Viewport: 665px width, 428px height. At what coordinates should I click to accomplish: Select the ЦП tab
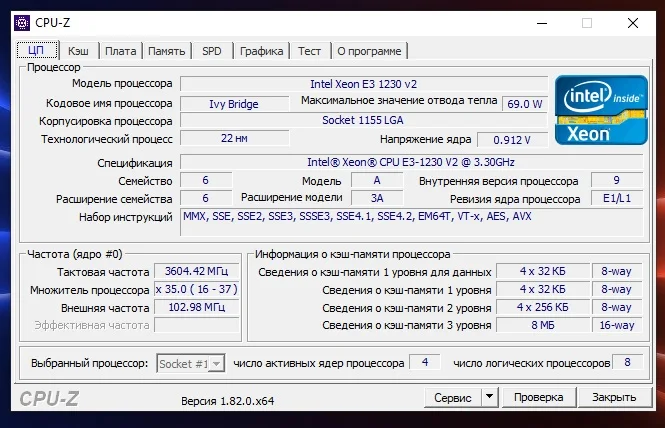(37, 50)
